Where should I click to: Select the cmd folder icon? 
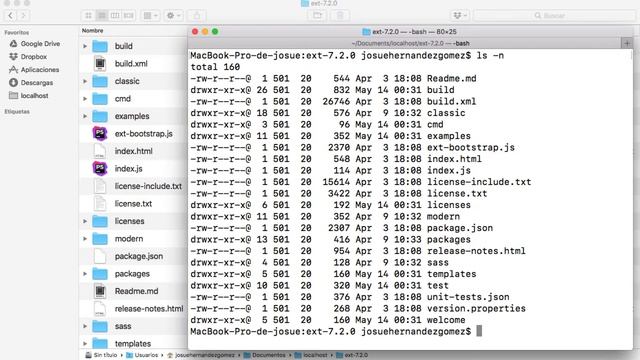[x=100, y=99]
